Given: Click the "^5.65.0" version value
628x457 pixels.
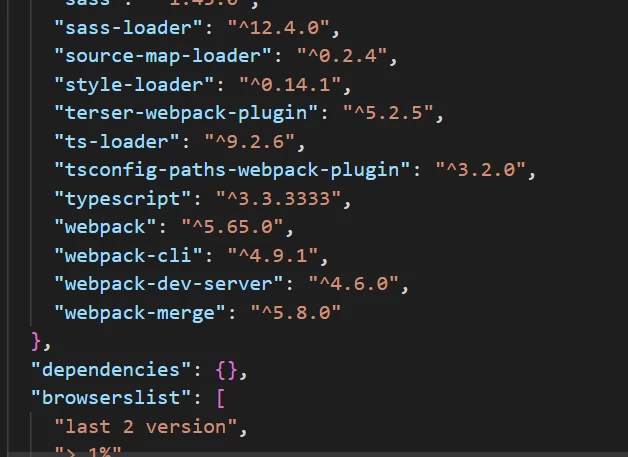Looking at the screenshot, I should point(233,227).
